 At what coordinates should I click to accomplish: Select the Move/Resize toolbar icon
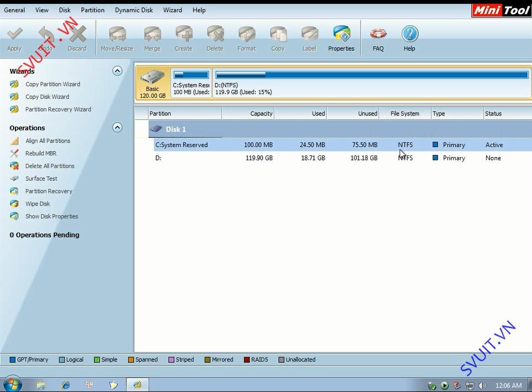pos(117,34)
